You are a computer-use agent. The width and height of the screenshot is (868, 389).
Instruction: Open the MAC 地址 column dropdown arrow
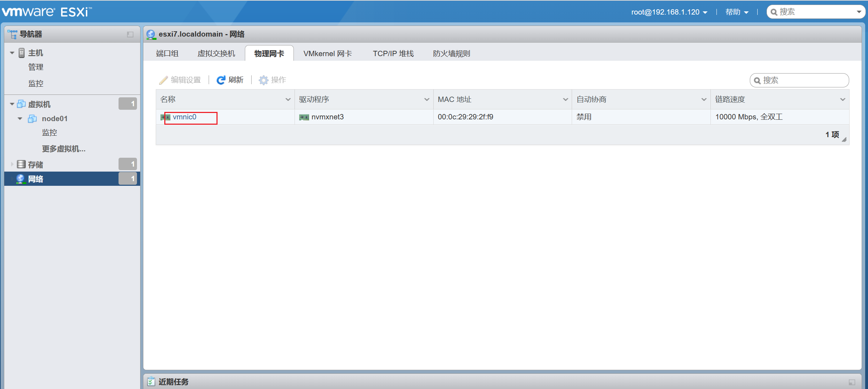click(566, 99)
